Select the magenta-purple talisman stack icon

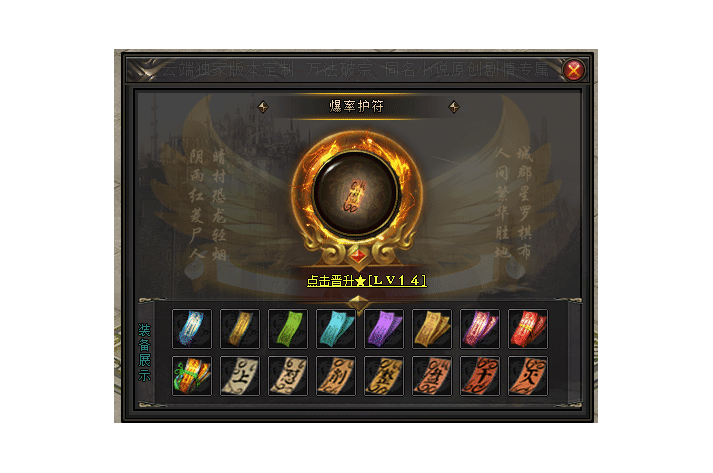pyautogui.click(x=480, y=329)
